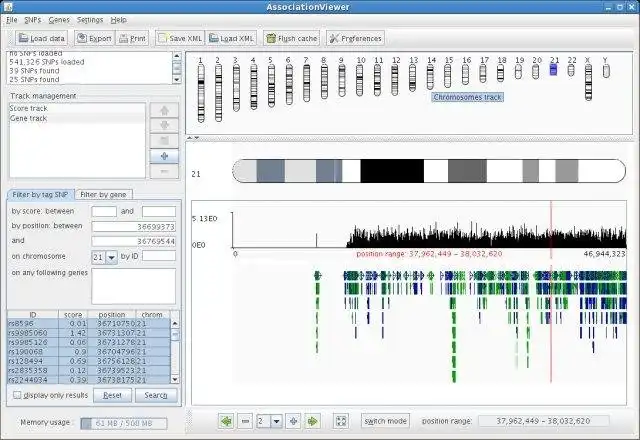This screenshot has height=440, width=640.
Task: Click the Reset button
Action: [x=112, y=395]
